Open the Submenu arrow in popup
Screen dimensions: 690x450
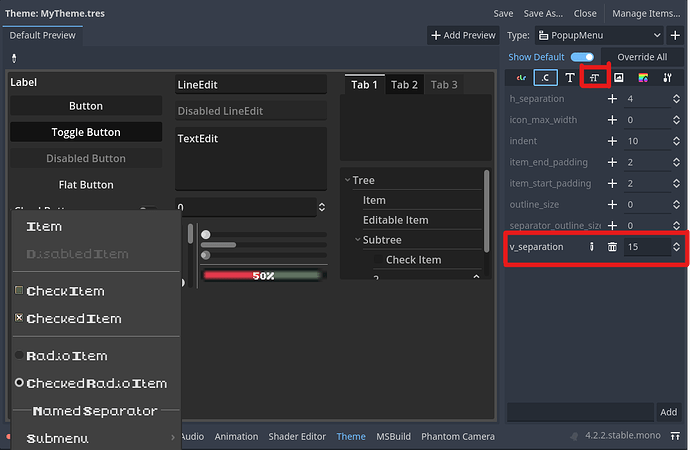pos(173,437)
